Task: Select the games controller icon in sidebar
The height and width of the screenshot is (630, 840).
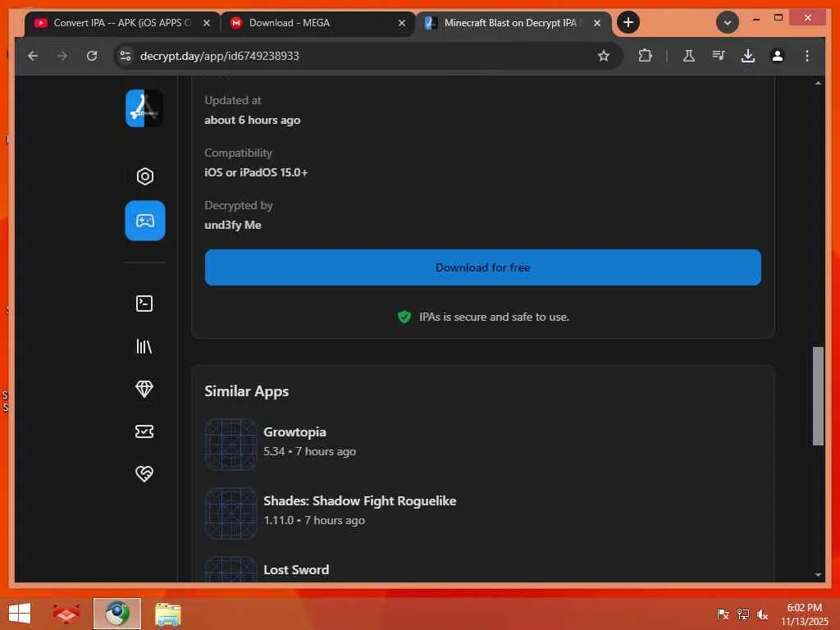Action: click(x=144, y=221)
